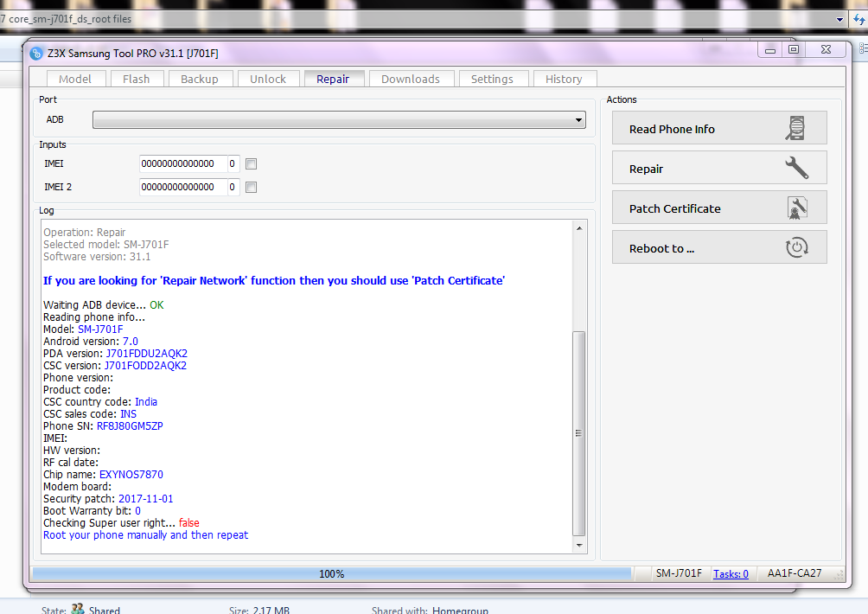Click the power cycle icon on Reboot to

pyautogui.click(x=796, y=247)
